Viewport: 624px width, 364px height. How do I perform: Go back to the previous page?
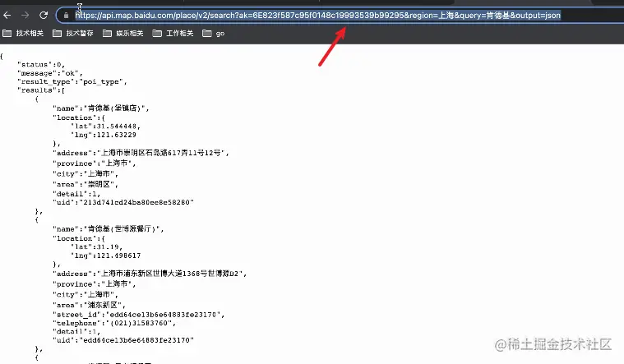7,15
